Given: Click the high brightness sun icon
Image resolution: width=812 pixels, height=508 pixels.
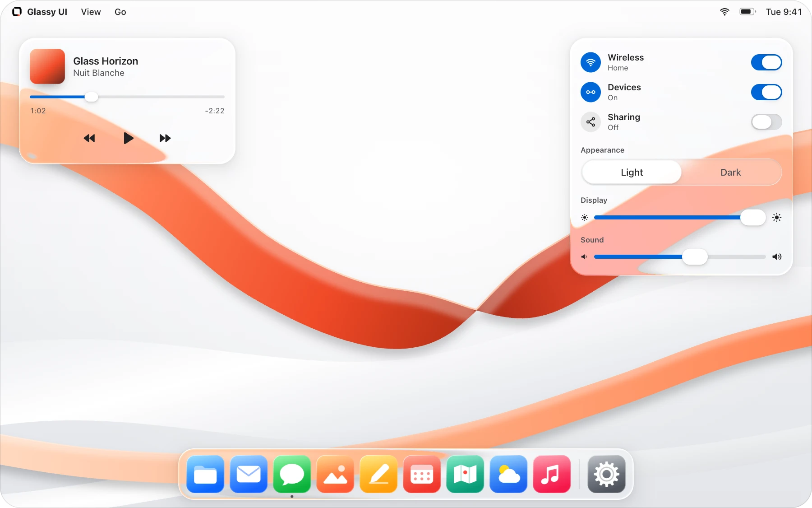Looking at the screenshot, I should point(777,218).
